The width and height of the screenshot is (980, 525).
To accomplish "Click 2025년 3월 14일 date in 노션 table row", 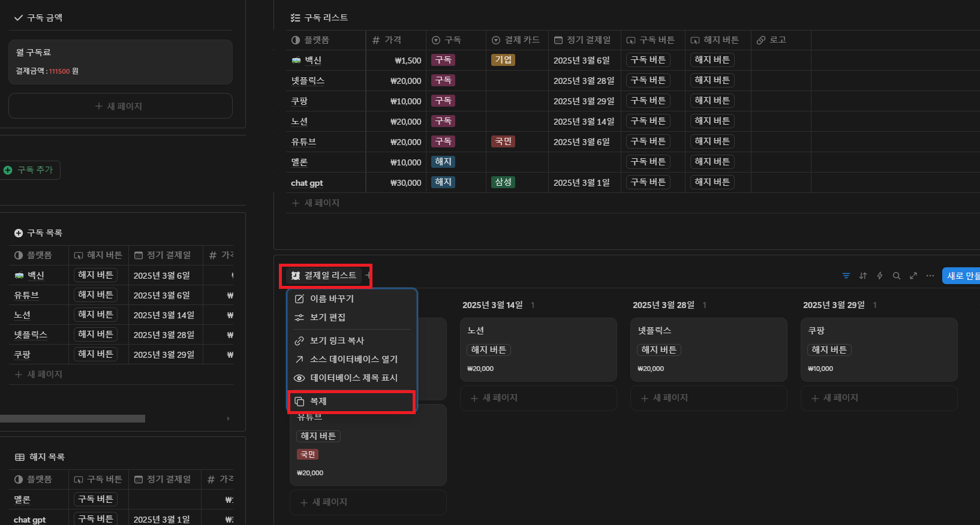I will click(584, 122).
